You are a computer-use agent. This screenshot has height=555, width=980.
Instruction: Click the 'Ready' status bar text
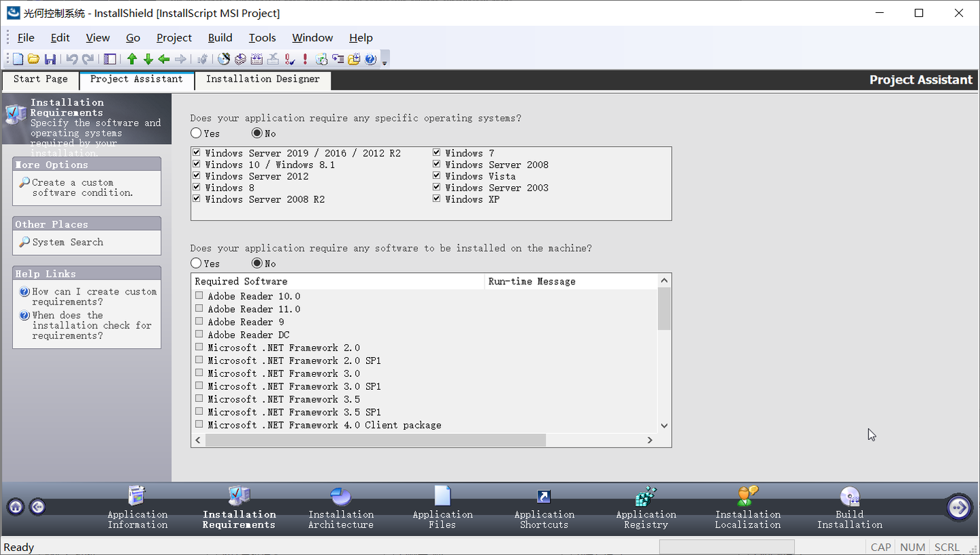[19, 548]
